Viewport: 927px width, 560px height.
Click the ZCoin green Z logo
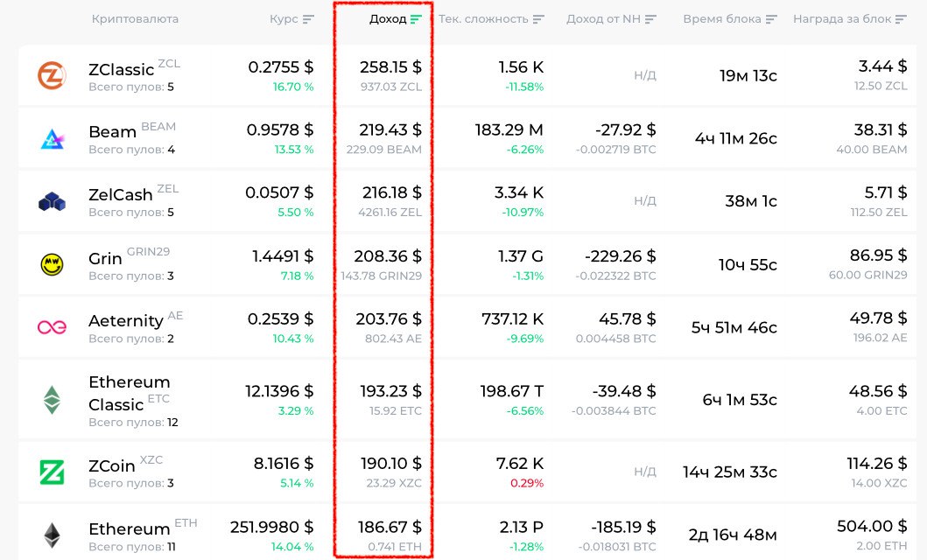click(x=52, y=472)
